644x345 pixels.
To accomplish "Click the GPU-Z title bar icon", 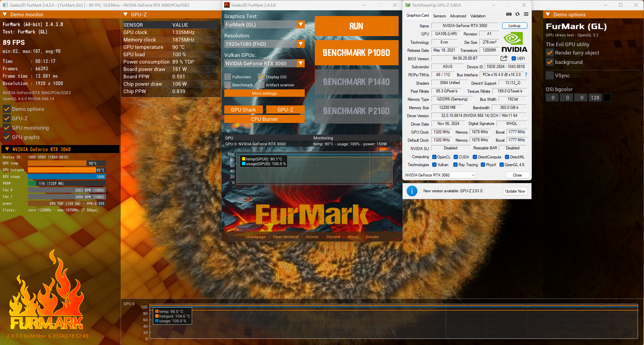I will [x=408, y=5].
